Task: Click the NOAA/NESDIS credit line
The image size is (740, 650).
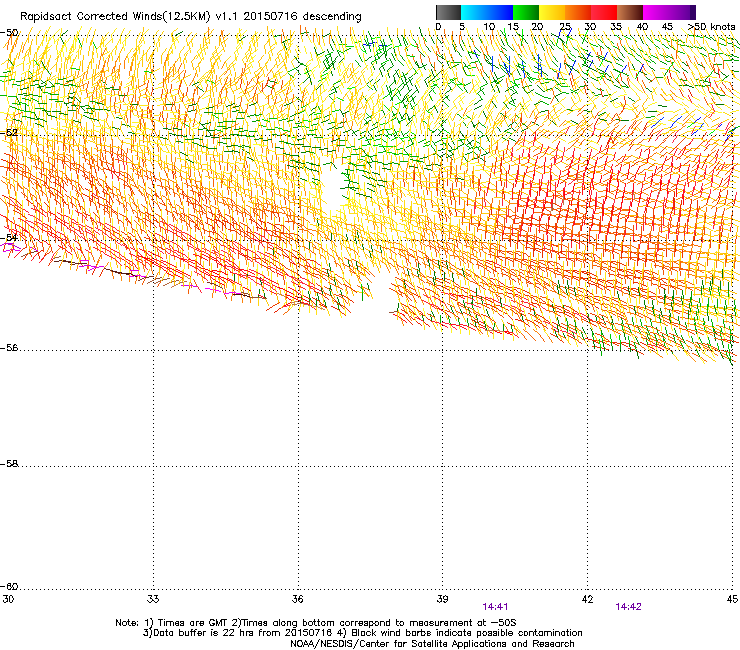Action: 432,644
